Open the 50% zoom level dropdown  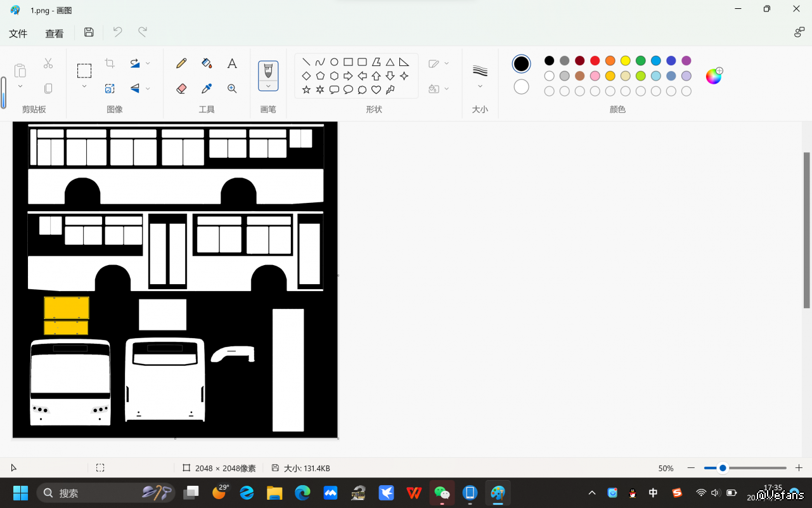click(666, 468)
